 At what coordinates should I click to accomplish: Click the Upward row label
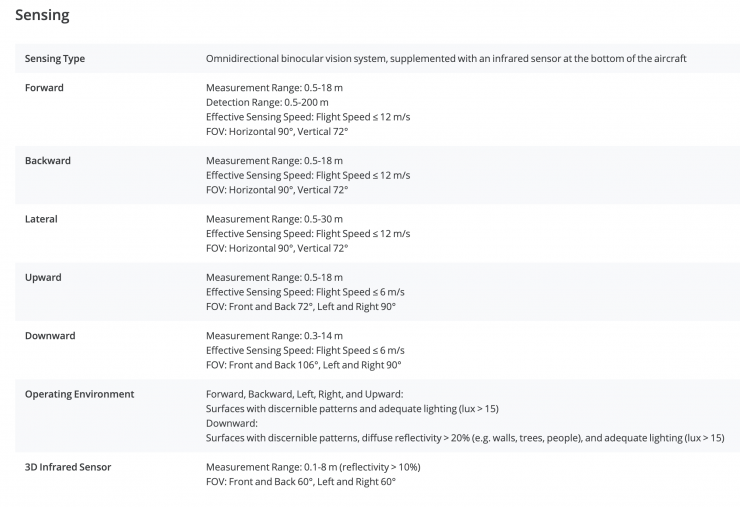click(x=43, y=277)
